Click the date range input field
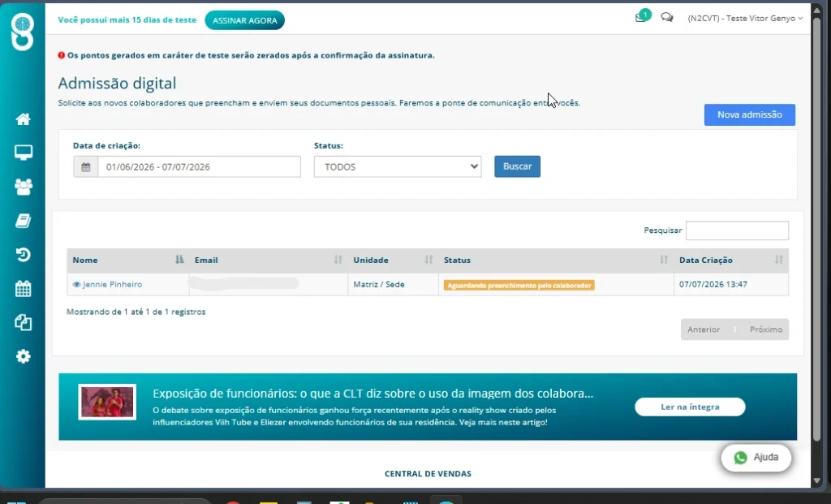Image resolution: width=831 pixels, height=504 pixels. (x=200, y=167)
